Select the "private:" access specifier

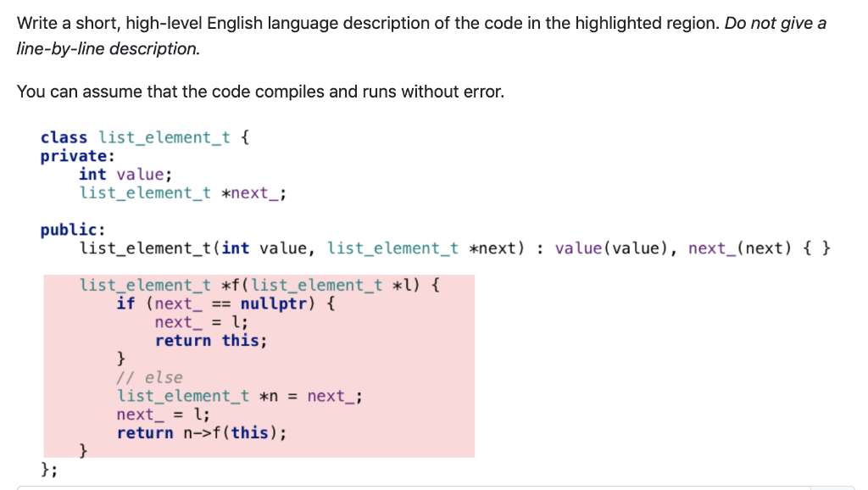(x=77, y=156)
